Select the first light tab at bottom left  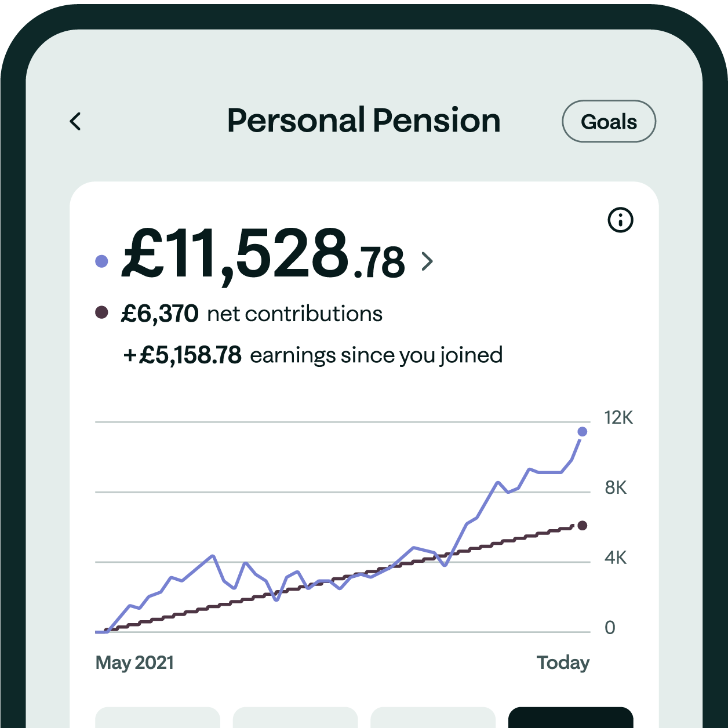(158, 718)
